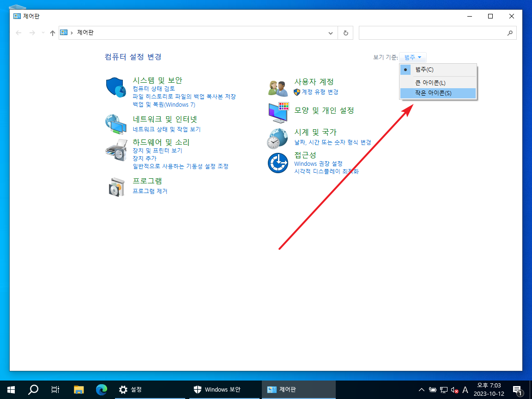Click the forward arrow in navigation bar
This screenshot has height=399, width=532.
coord(32,33)
